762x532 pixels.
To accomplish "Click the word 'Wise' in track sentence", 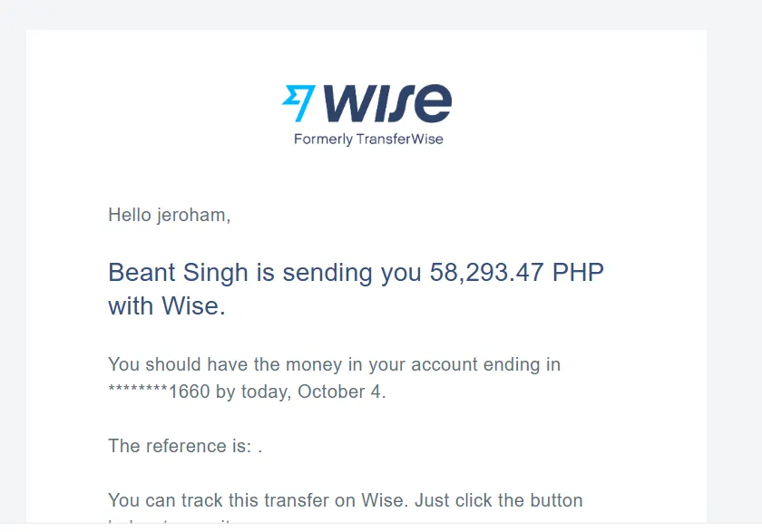I will click(384, 500).
